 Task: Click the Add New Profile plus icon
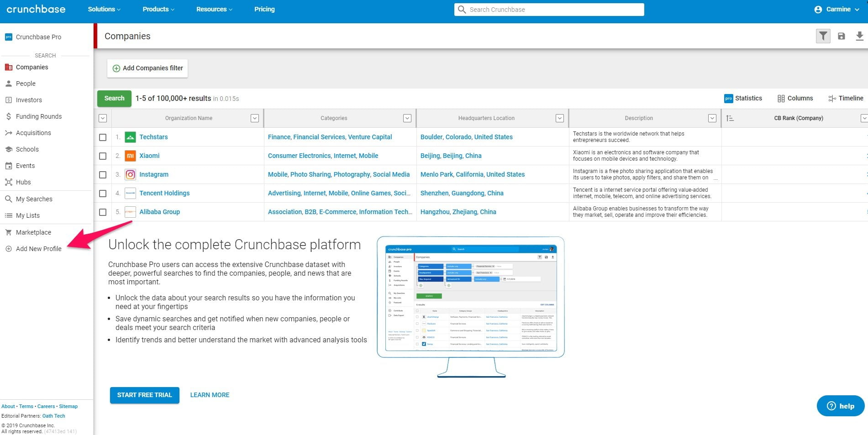pos(8,249)
